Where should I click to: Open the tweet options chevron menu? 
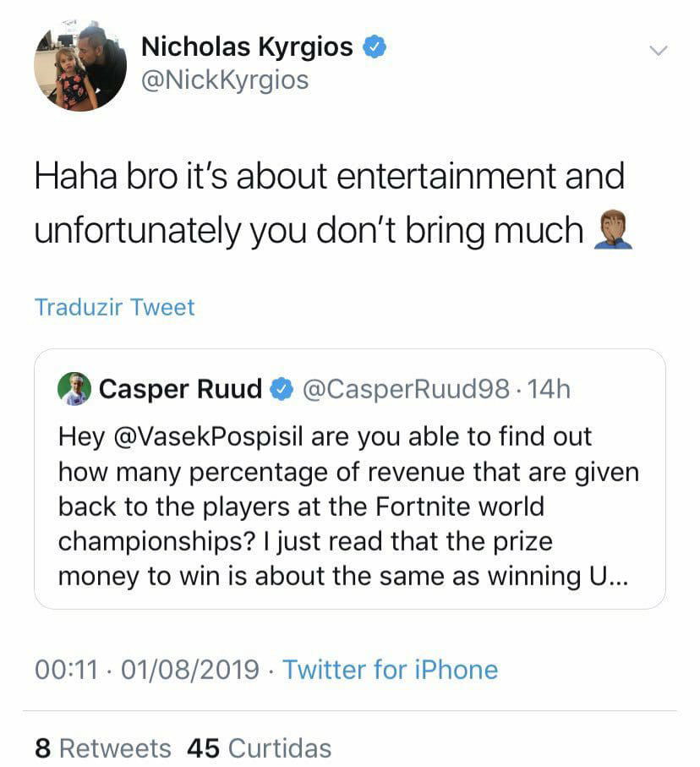coord(658,51)
